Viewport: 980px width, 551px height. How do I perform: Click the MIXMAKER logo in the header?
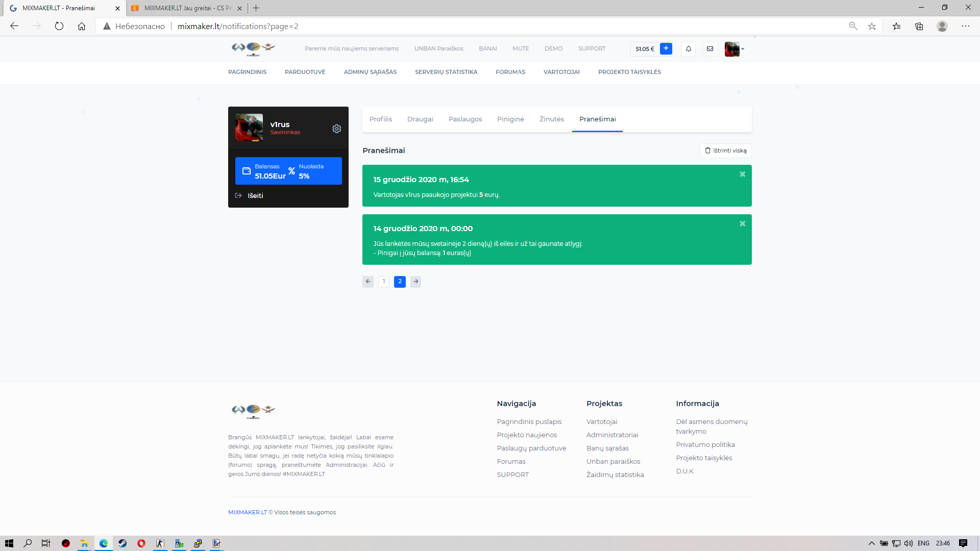tap(253, 49)
